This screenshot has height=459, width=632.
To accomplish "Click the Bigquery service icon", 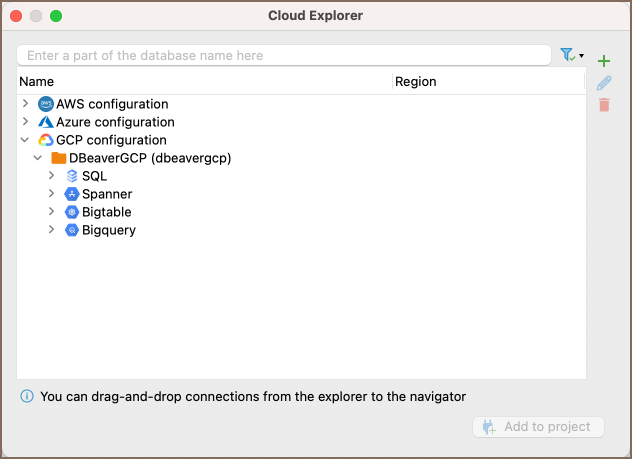I will pyautogui.click(x=71, y=230).
